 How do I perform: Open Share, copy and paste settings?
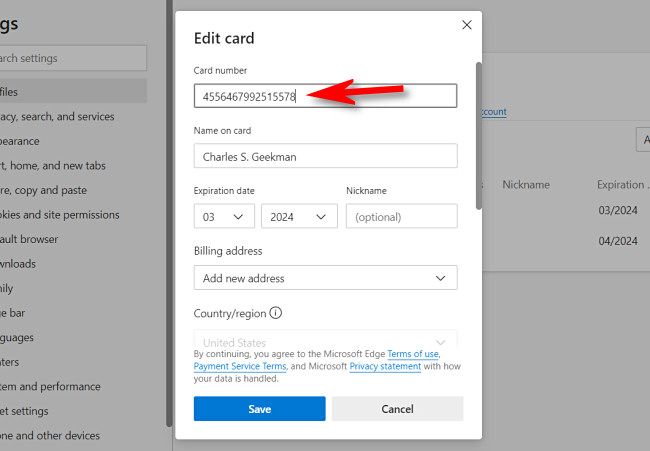tap(44, 190)
